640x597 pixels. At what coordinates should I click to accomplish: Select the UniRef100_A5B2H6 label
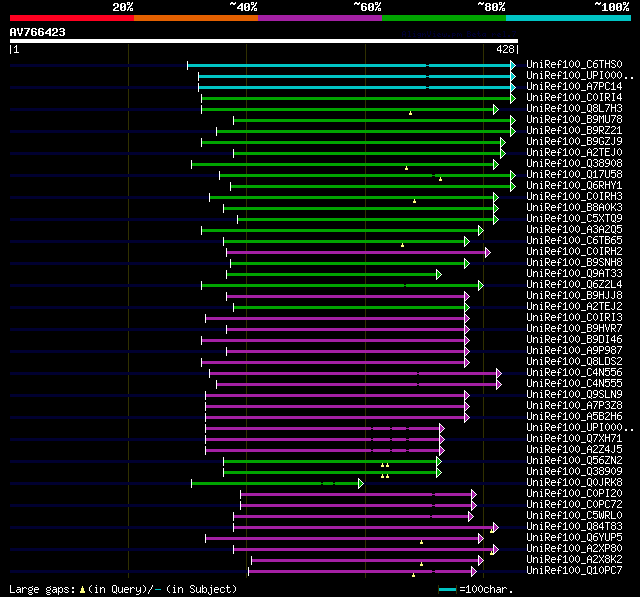[574, 417]
